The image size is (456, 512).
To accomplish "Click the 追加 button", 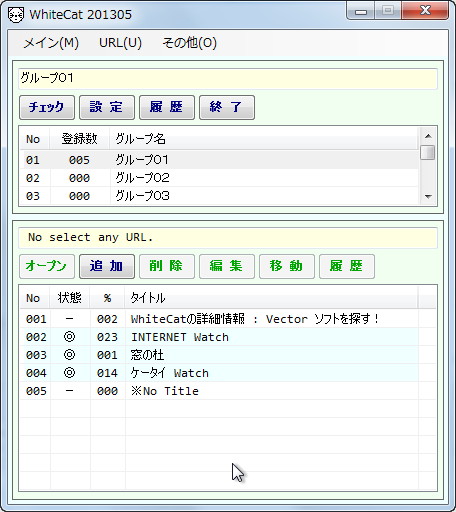I will point(107,266).
